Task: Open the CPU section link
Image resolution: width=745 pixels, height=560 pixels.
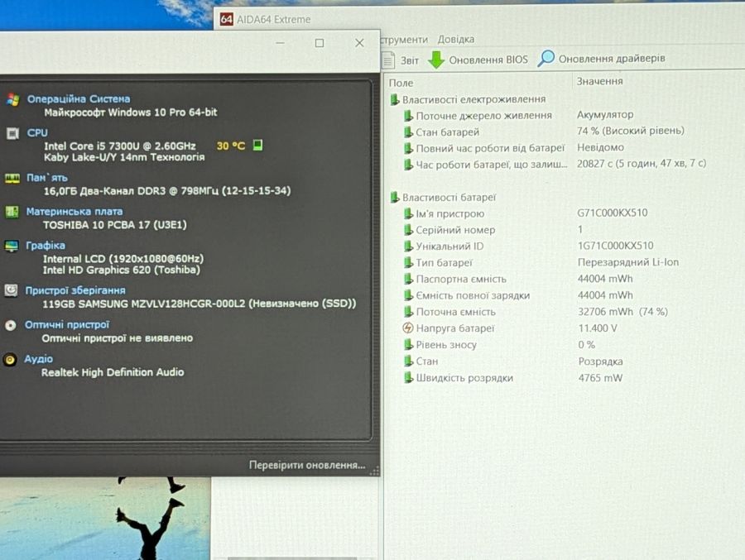Action: [37, 132]
